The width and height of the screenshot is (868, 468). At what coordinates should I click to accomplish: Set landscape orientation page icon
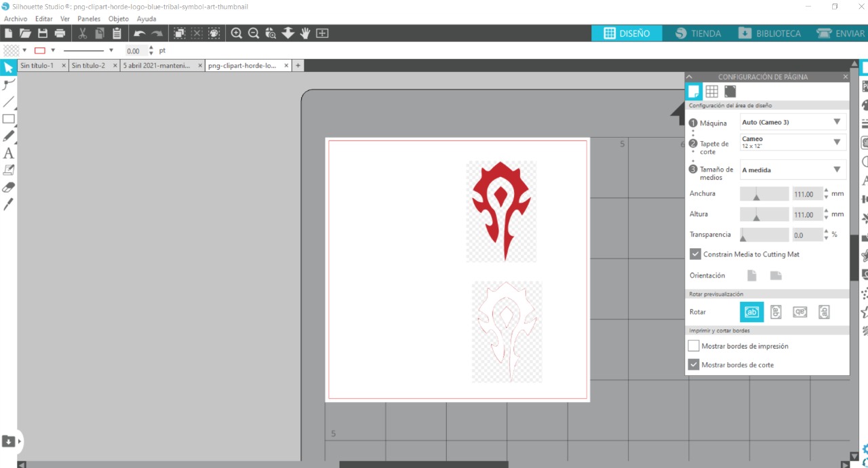pyautogui.click(x=776, y=275)
